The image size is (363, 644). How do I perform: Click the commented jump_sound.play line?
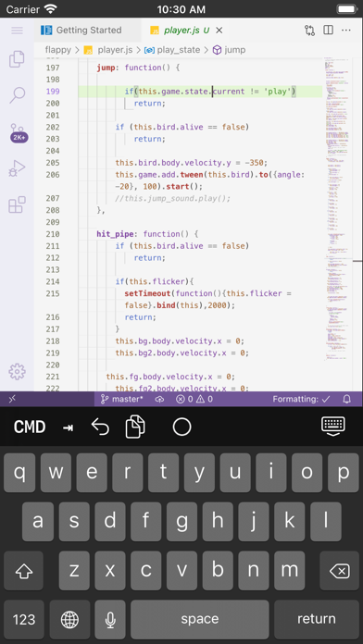pos(173,198)
